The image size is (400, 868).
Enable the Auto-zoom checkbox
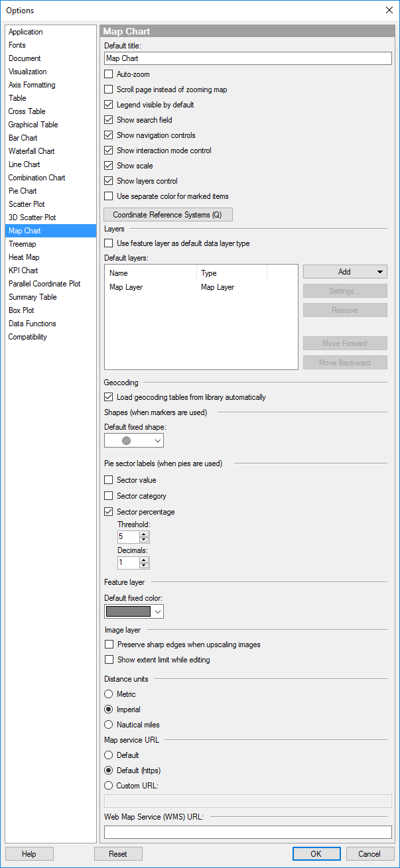click(x=109, y=74)
